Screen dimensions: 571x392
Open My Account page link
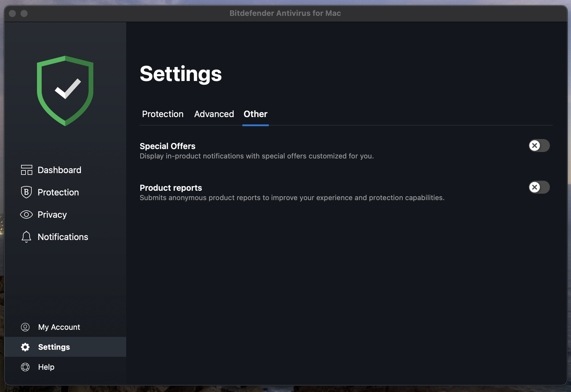coord(59,327)
